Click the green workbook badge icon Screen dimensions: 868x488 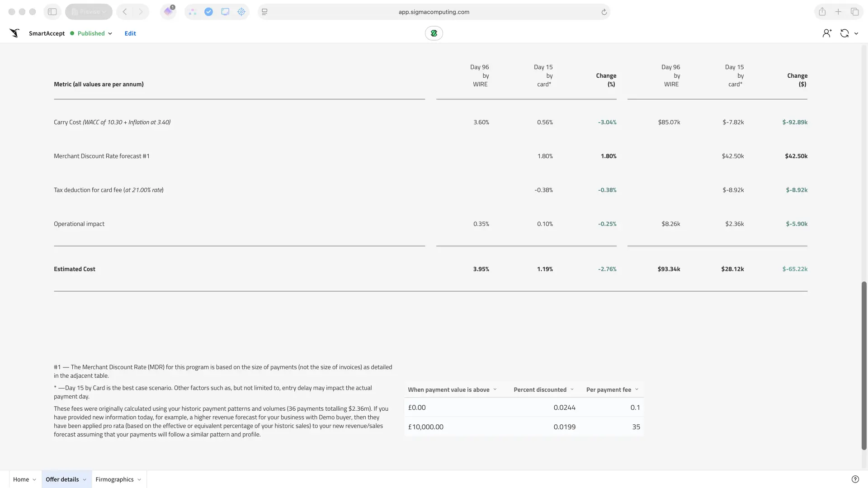tap(434, 33)
